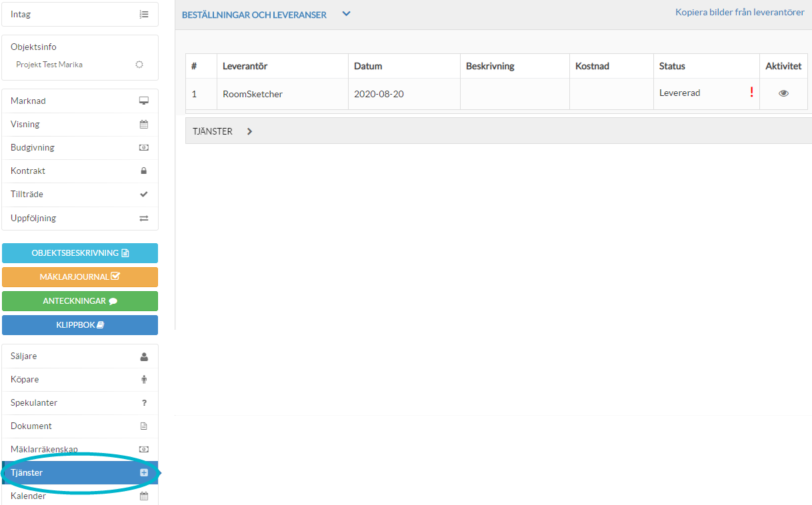Collapse the Beställningar och leveranser section
This screenshot has width=812, height=505.
click(x=346, y=14)
